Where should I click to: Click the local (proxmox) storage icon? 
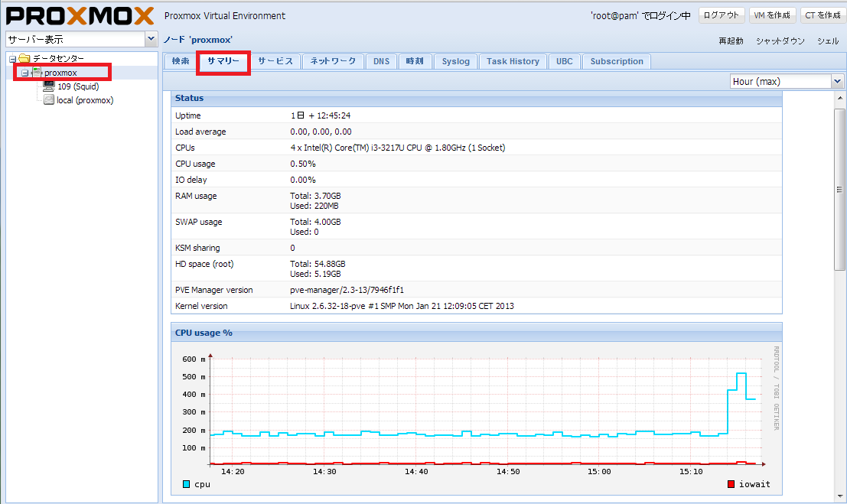[49, 100]
